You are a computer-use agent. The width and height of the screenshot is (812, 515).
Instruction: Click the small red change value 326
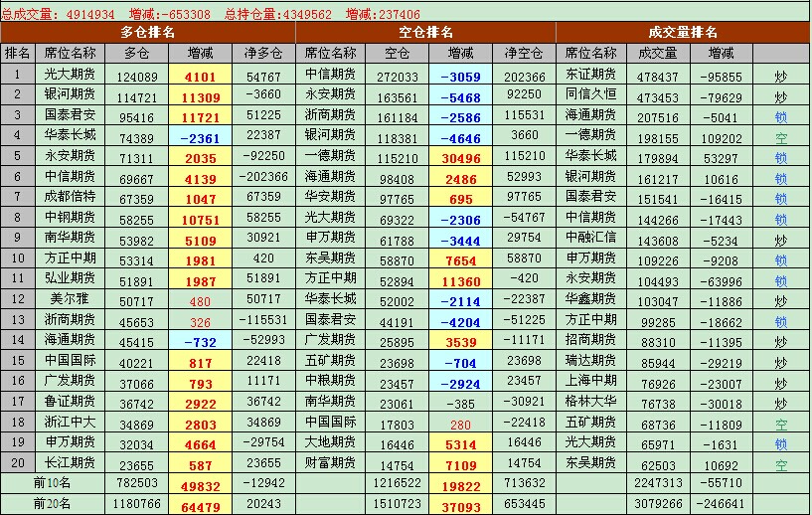point(200,323)
